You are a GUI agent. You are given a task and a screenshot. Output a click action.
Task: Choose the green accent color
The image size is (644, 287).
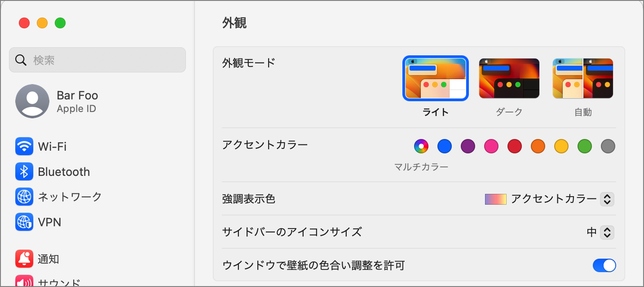tap(584, 146)
